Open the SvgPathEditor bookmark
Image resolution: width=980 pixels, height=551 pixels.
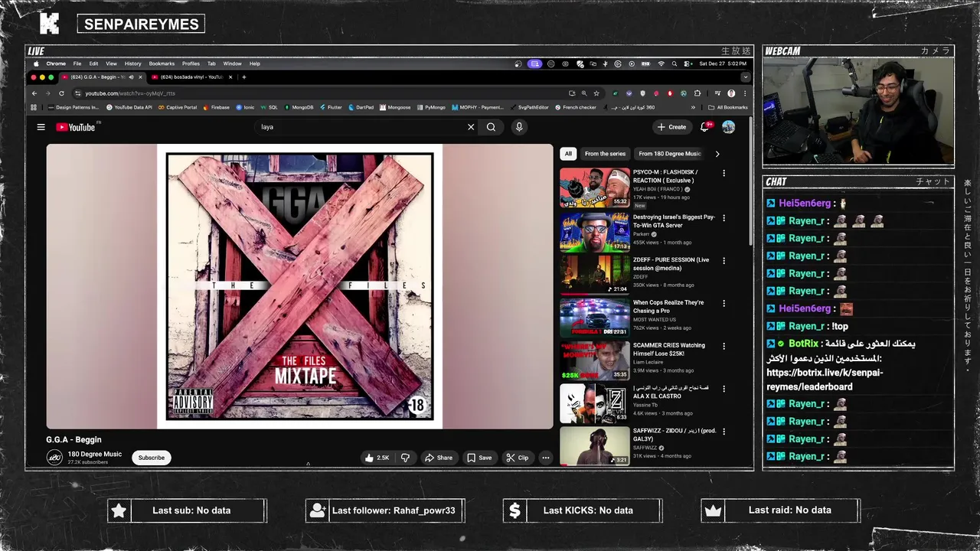[x=530, y=107]
